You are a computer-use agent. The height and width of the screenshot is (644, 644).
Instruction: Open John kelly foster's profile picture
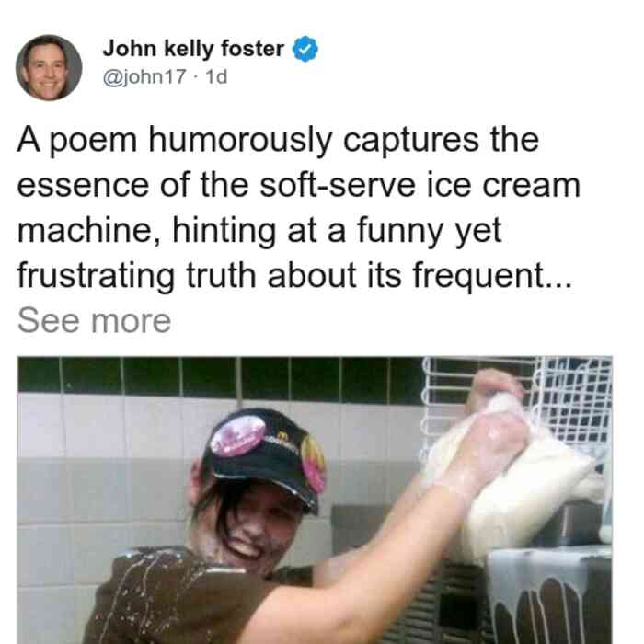tap(49, 68)
